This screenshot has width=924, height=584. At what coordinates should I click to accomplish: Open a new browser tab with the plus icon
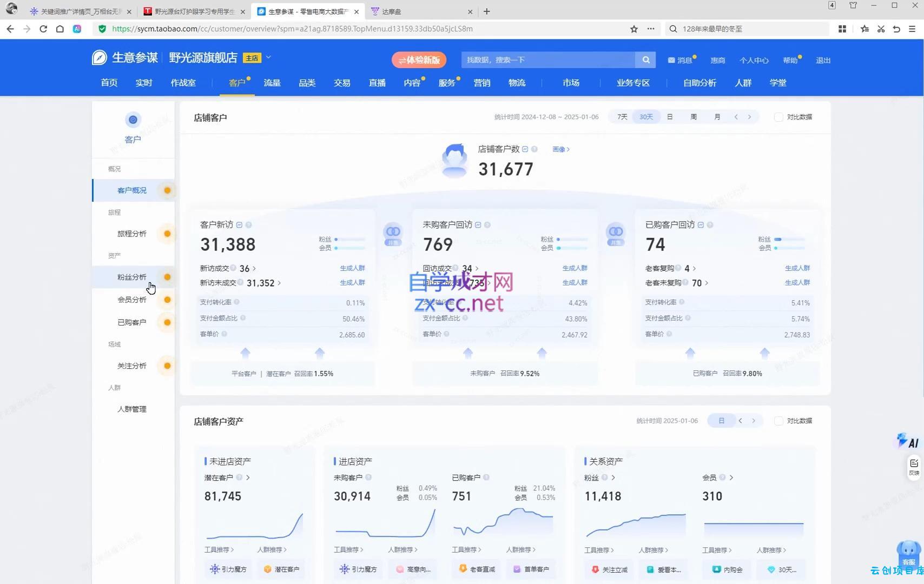(487, 11)
